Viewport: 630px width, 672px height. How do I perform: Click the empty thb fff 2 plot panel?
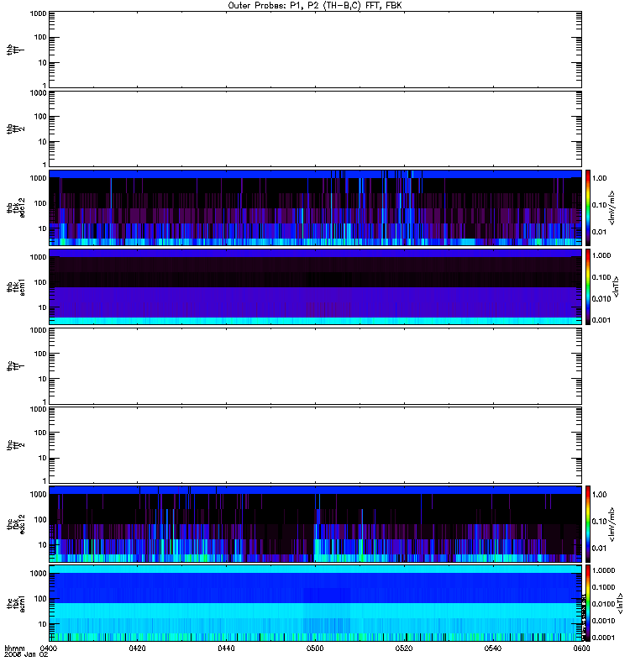(315, 129)
